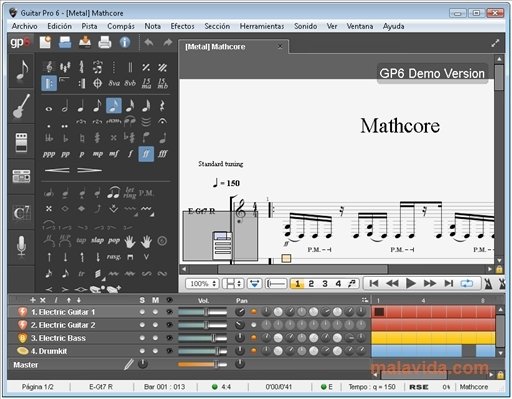This screenshot has width=512, height=399.
Task: Open the chord C7 panel icon
Action: pyautogui.click(x=21, y=213)
